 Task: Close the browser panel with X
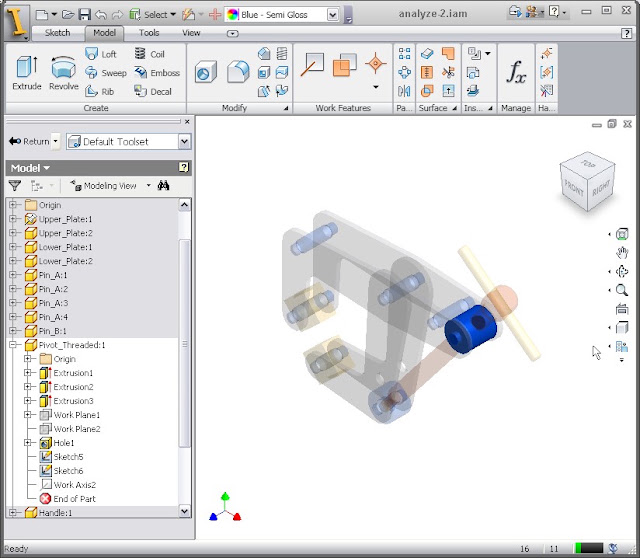[x=187, y=122]
